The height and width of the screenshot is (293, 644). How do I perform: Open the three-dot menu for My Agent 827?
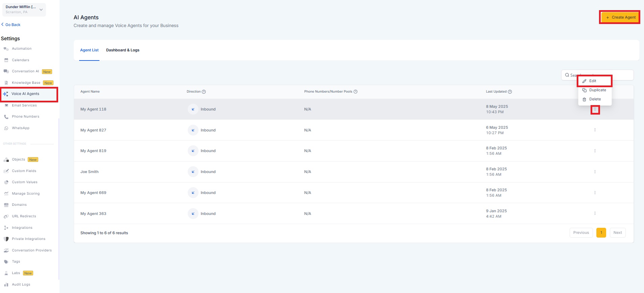pyautogui.click(x=595, y=130)
